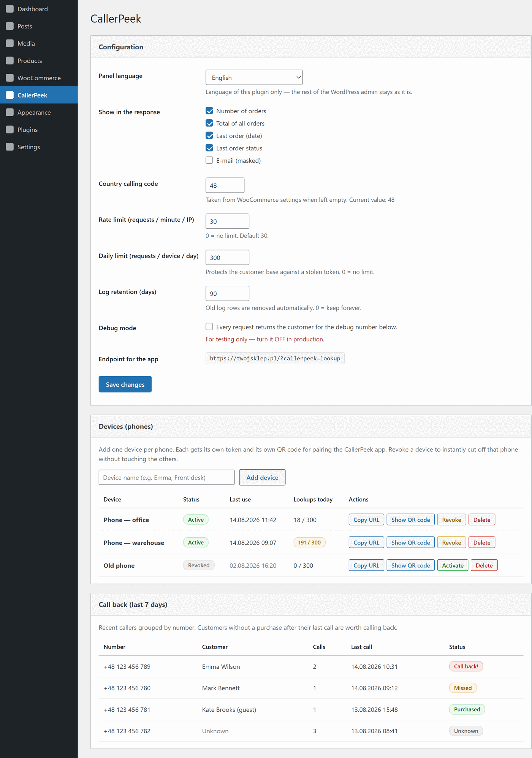Viewport: 532px width, 758px height.
Task: Click the WooCommerce sidebar icon
Action: point(10,78)
